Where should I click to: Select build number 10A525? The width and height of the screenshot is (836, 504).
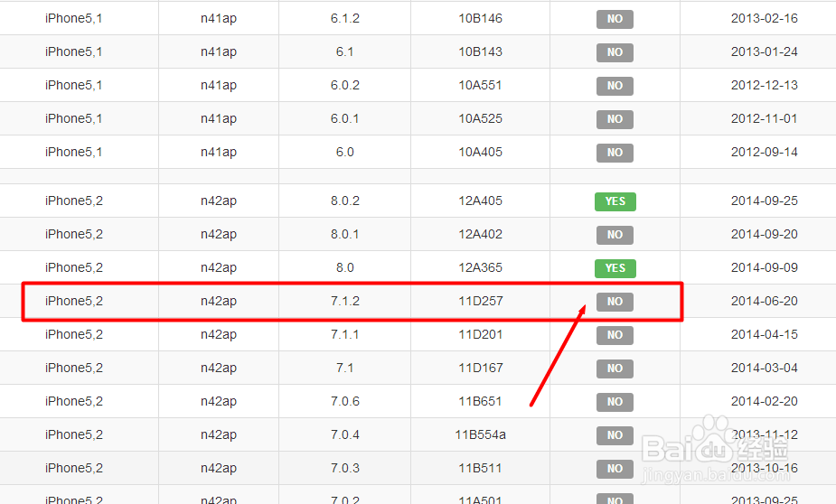481,118
